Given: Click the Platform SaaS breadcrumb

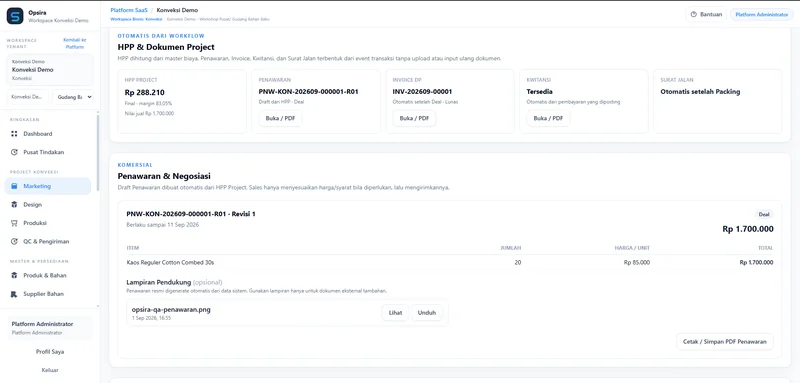Looking at the screenshot, I should [x=128, y=10].
